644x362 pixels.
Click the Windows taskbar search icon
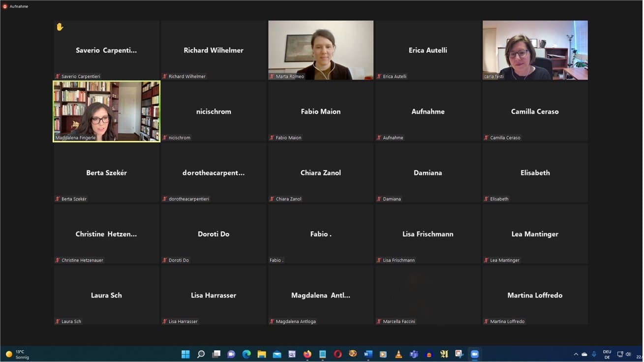pyautogui.click(x=201, y=354)
